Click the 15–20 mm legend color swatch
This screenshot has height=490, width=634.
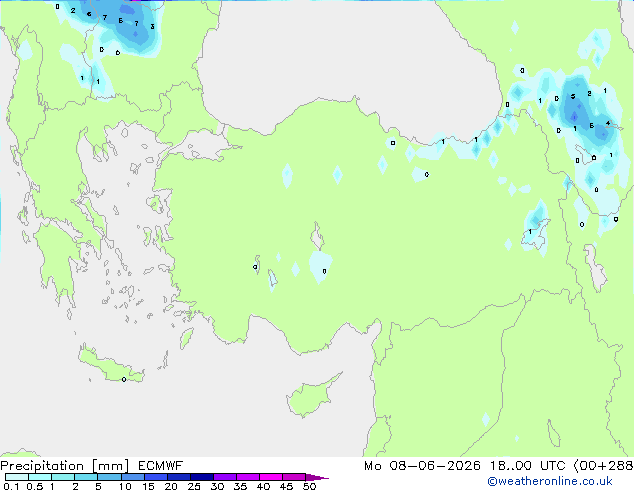pyautogui.click(x=156, y=477)
